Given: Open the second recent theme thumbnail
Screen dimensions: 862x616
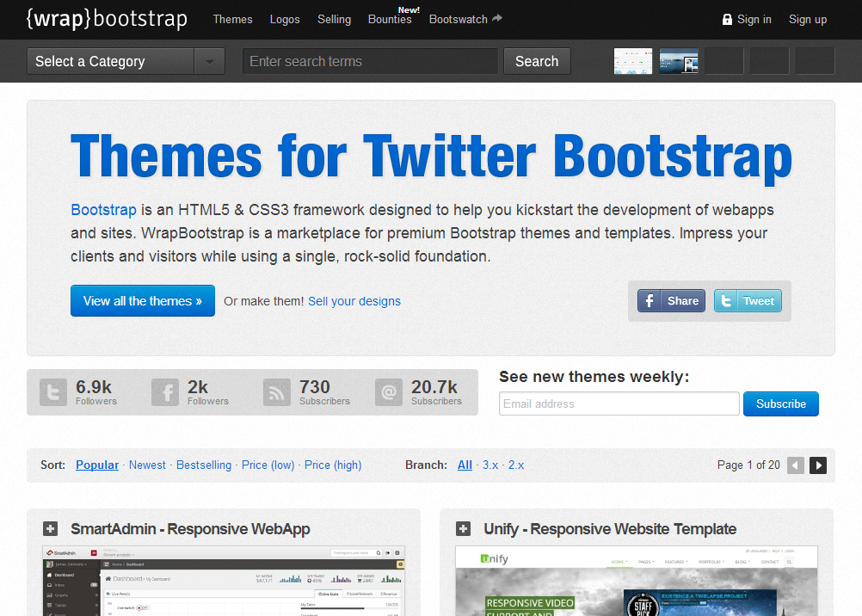Looking at the screenshot, I should [679, 61].
